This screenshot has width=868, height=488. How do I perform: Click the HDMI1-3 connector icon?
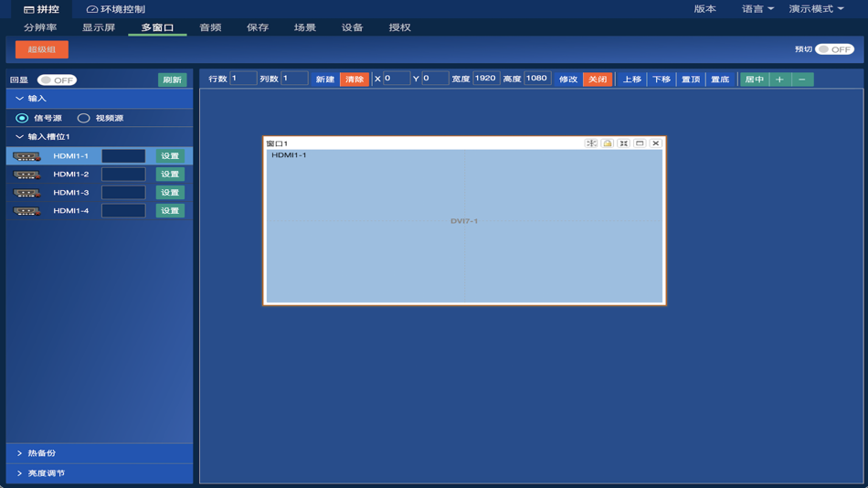pyautogui.click(x=26, y=194)
